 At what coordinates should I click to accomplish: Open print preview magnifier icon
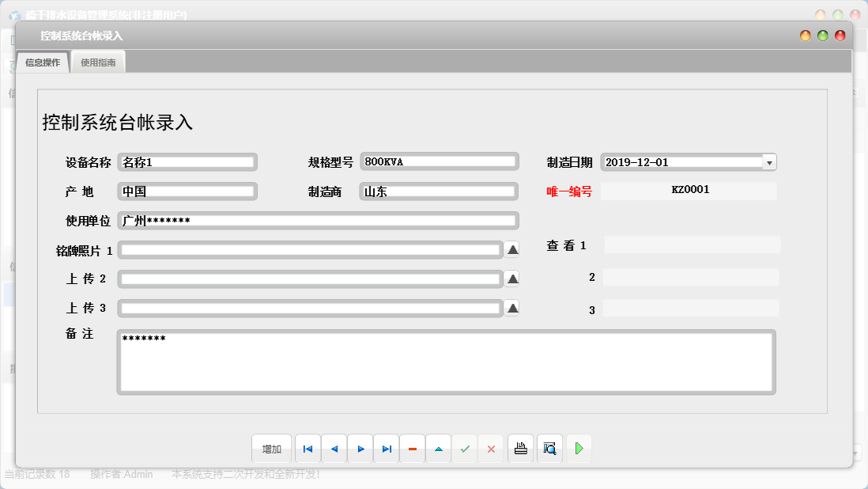pos(549,449)
